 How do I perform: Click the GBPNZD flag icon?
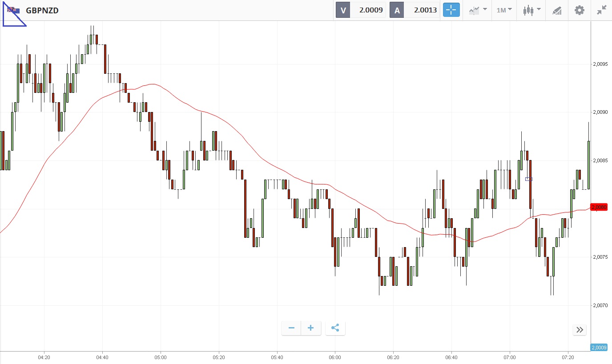coord(13,10)
